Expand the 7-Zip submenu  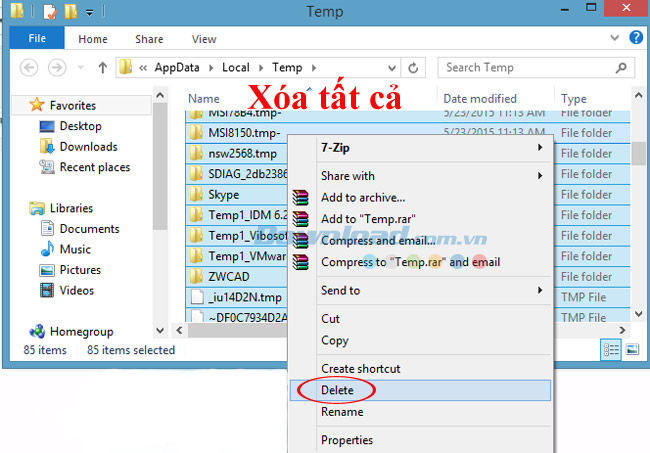540,148
